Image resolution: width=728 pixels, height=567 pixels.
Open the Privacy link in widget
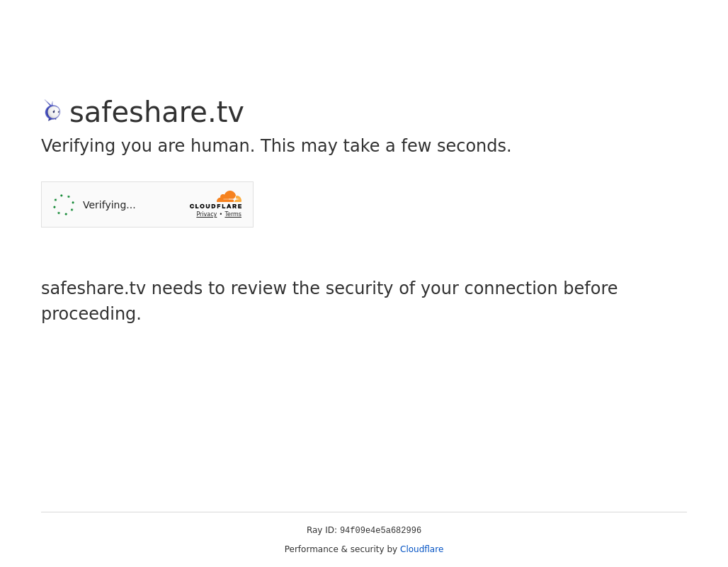(x=207, y=214)
